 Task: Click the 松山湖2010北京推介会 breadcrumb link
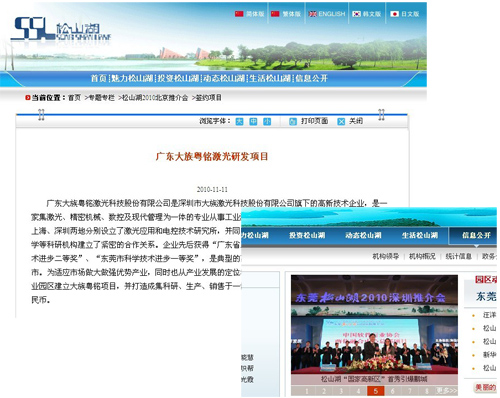155,98
